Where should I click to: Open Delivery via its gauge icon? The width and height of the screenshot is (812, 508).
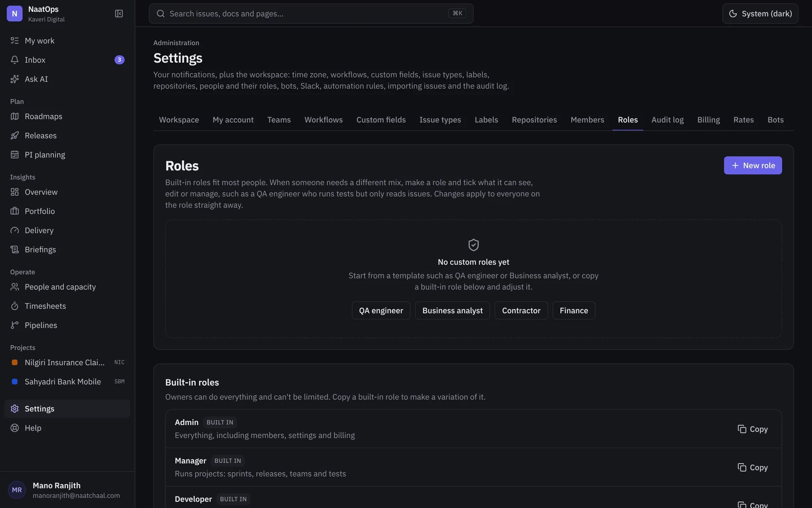coord(15,230)
